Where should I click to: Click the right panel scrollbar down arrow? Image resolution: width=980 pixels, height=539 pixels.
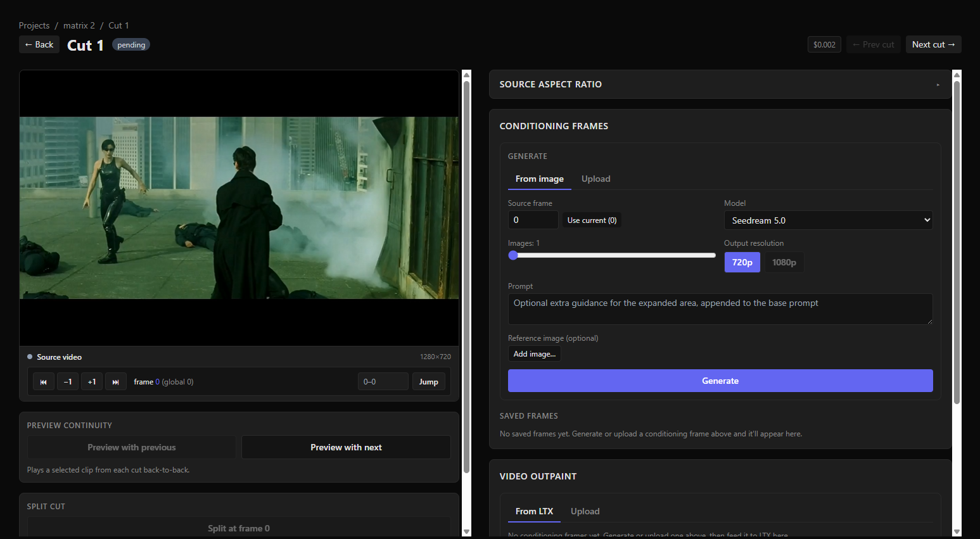(957, 531)
